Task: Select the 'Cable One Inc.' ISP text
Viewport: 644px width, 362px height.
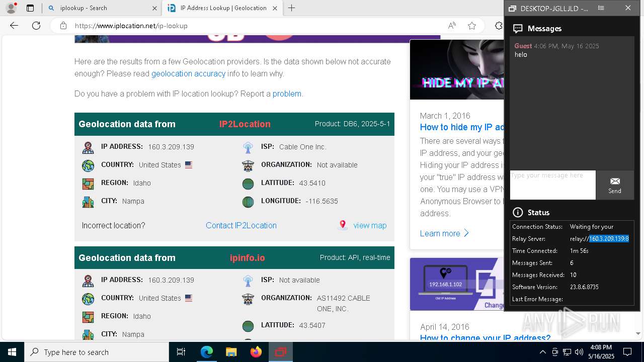Action: click(x=303, y=147)
